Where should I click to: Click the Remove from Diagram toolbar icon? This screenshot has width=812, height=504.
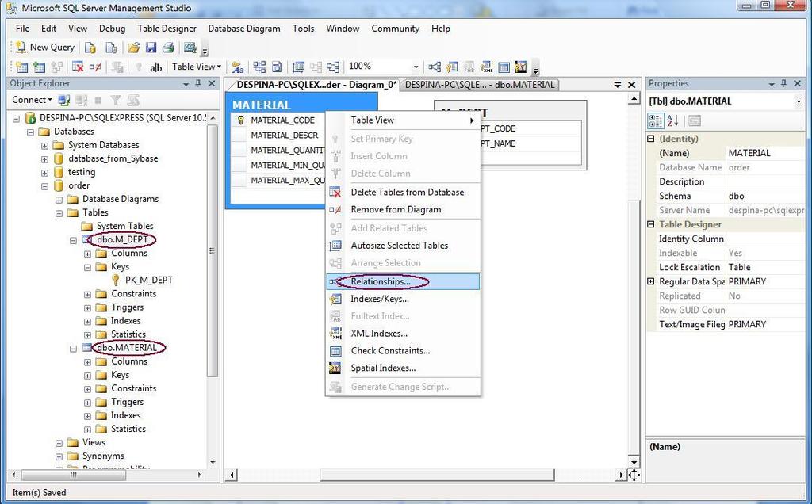click(x=95, y=67)
